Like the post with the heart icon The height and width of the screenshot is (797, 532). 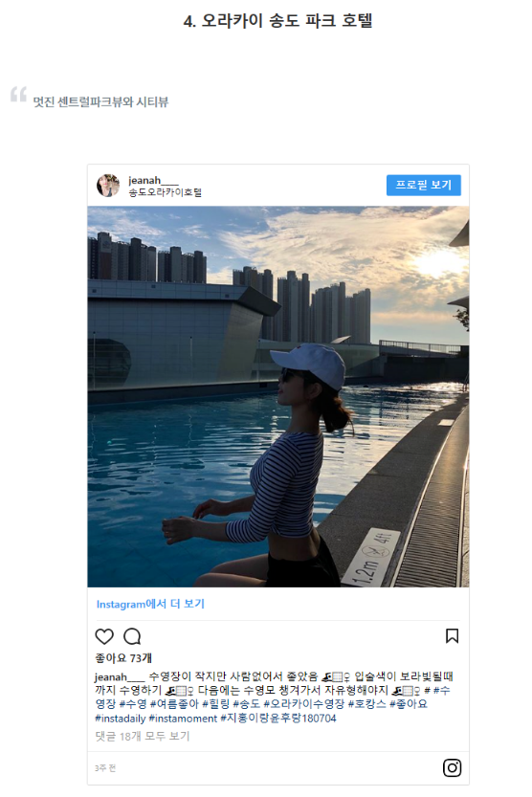coord(104,636)
